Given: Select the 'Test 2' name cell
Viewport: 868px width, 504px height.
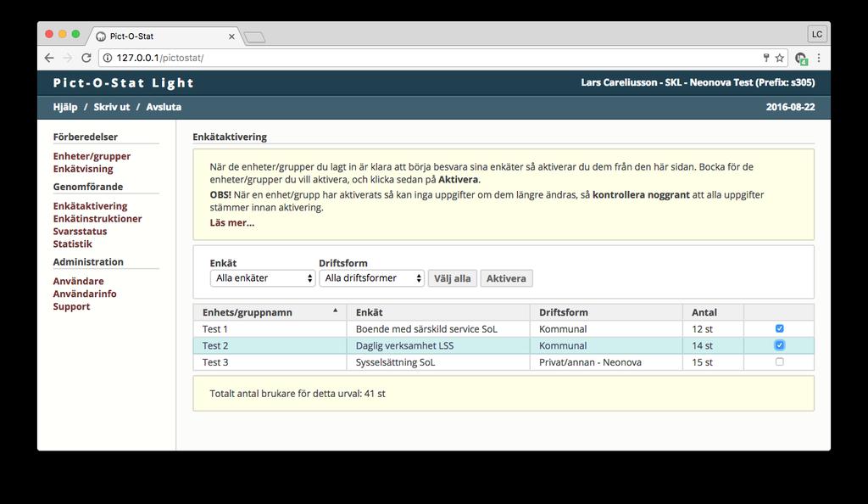Looking at the screenshot, I should coord(270,345).
